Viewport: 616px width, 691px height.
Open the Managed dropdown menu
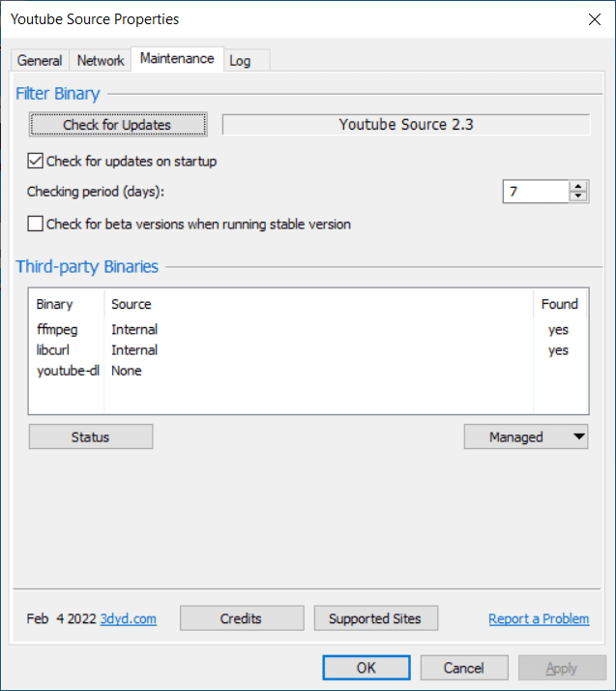coord(526,436)
